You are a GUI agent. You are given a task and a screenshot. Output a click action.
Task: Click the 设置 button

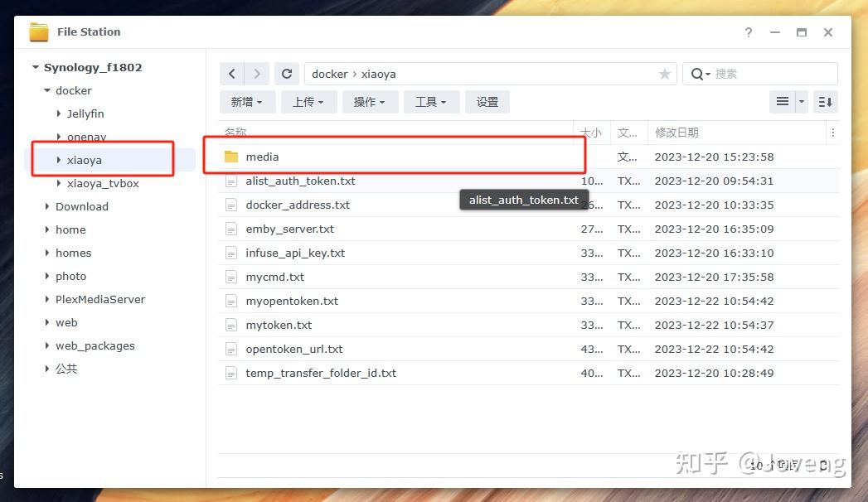487,102
